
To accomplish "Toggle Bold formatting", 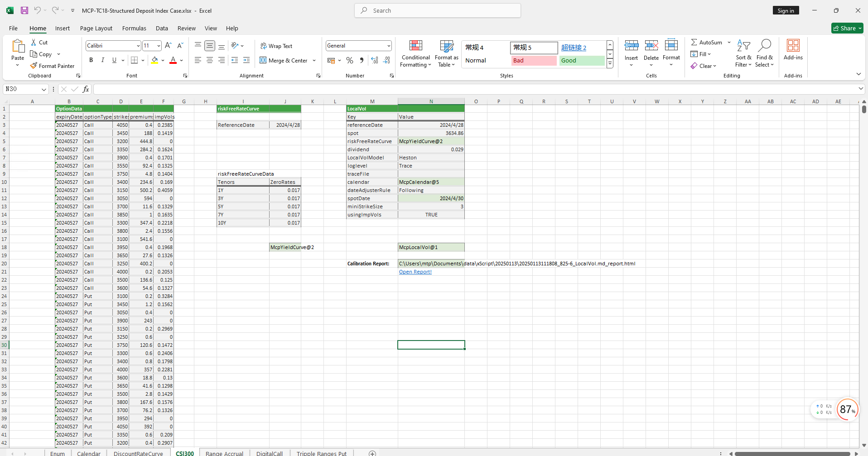I will coord(91,60).
